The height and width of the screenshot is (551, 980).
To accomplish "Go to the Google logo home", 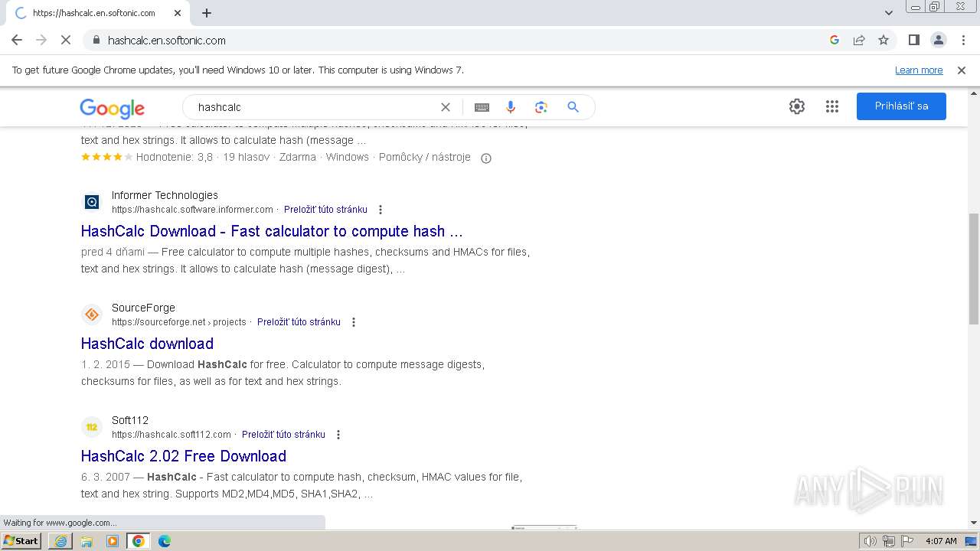I will coord(112,109).
